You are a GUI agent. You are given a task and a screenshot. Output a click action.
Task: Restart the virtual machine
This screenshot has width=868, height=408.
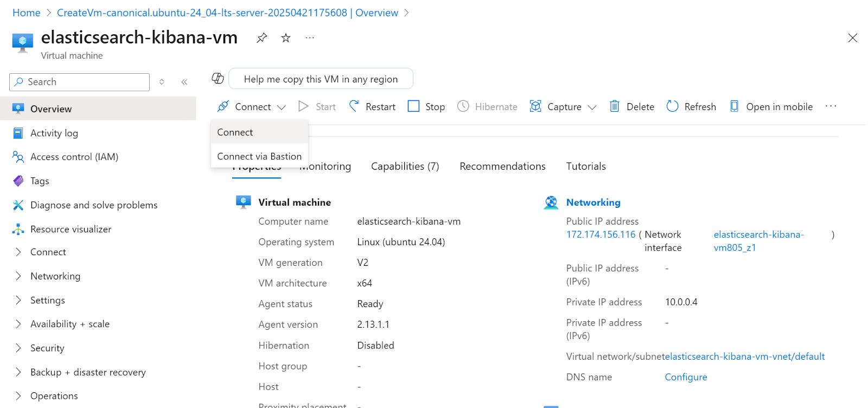(372, 106)
